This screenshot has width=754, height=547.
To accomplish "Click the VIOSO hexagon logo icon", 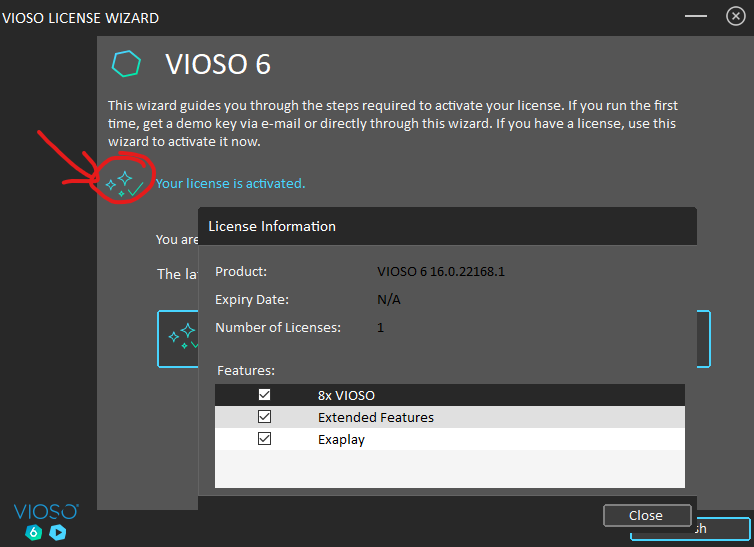I will (126, 64).
